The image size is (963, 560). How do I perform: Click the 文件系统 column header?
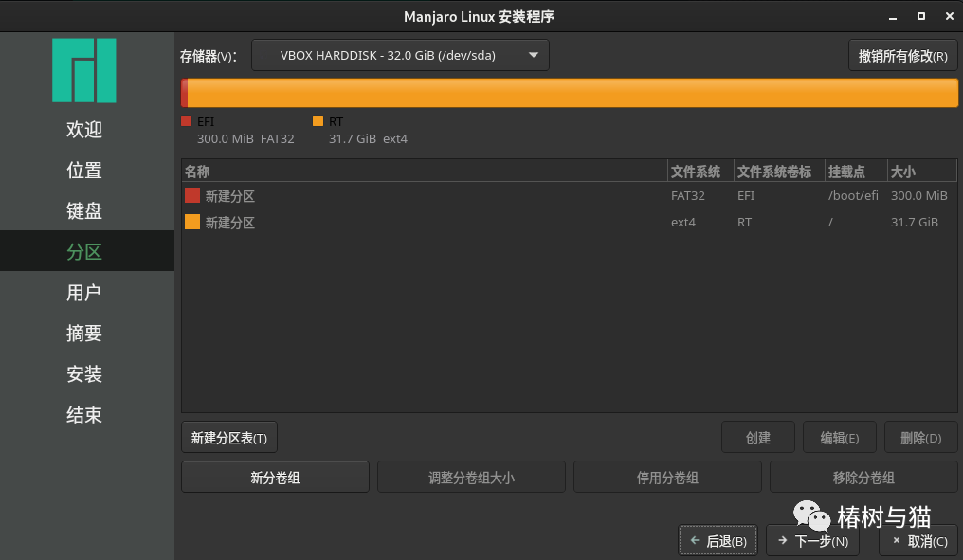coord(700,172)
